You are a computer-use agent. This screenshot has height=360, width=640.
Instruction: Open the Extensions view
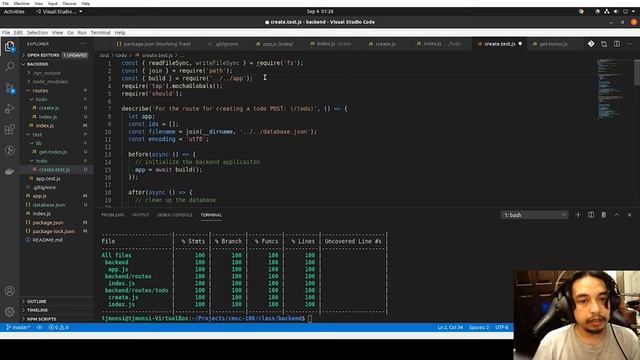click(9, 129)
